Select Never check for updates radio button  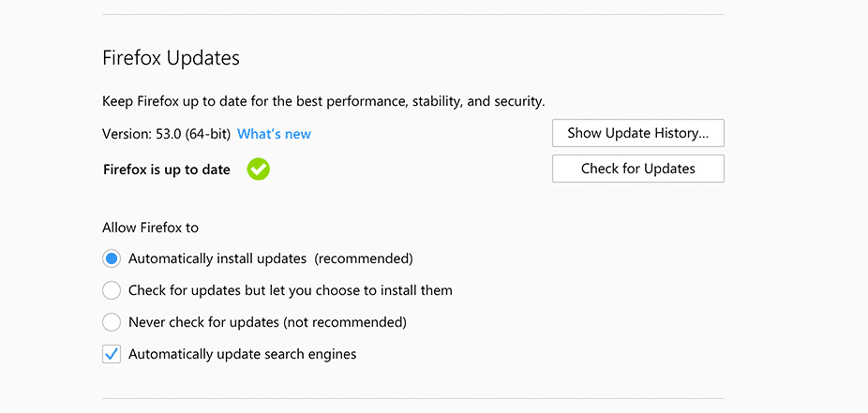[112, 322]
